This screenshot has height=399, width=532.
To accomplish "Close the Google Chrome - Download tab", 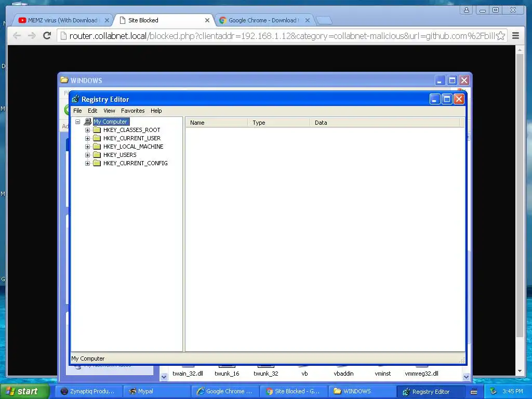I will 308,20.
